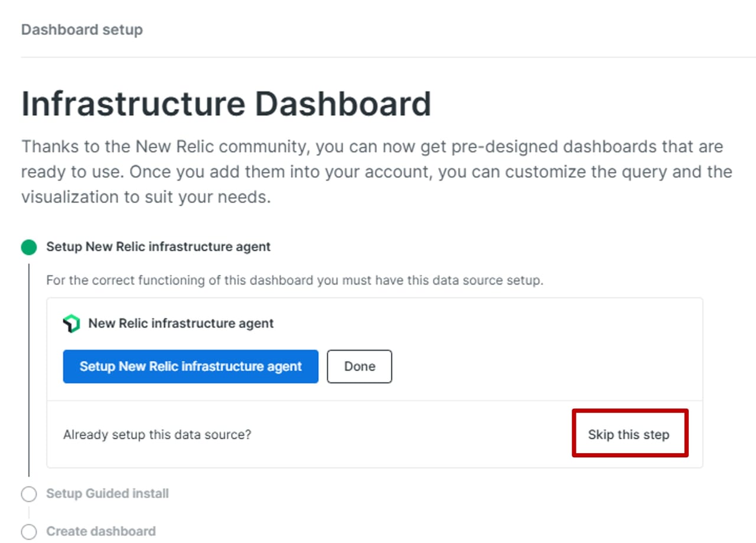Screen dimensions: 756x543
Task: Click the New Relic infrastructure agent card title
Action: [x=181, y=323]
